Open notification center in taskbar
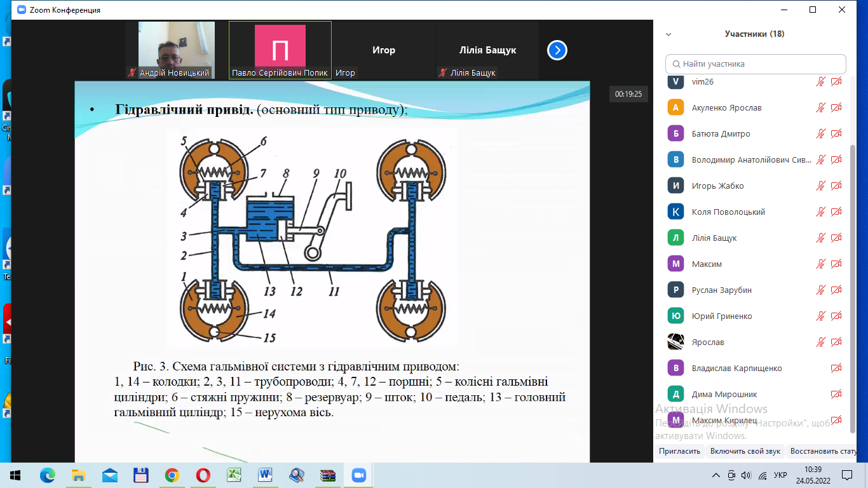Image resolution: width=868 pixels, height=488 pixels. [x=846, y=475]
